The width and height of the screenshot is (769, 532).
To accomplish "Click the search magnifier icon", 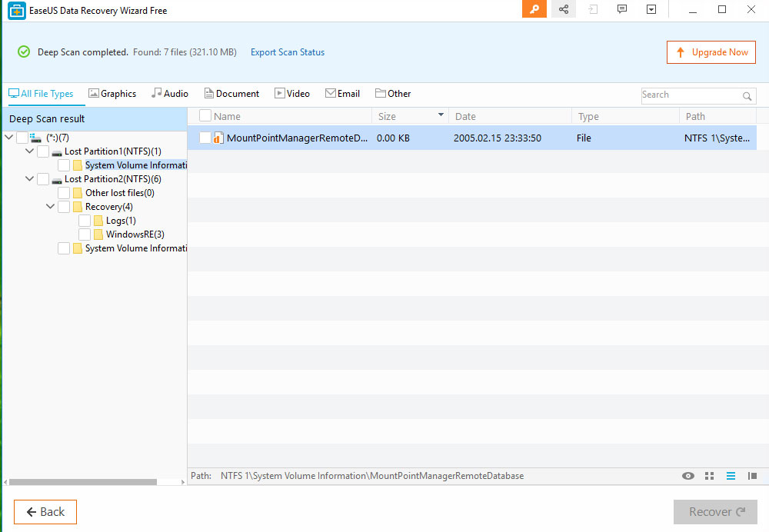I will [747, 96].
